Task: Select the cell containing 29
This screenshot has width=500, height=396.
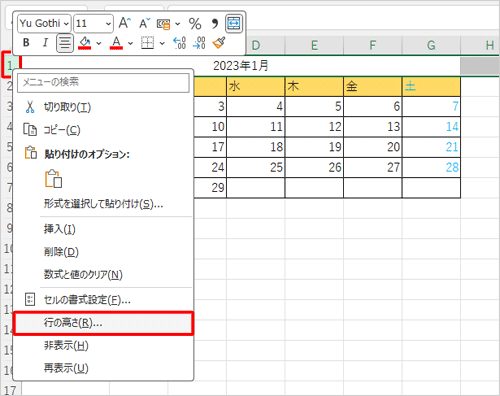Action: 210,188
